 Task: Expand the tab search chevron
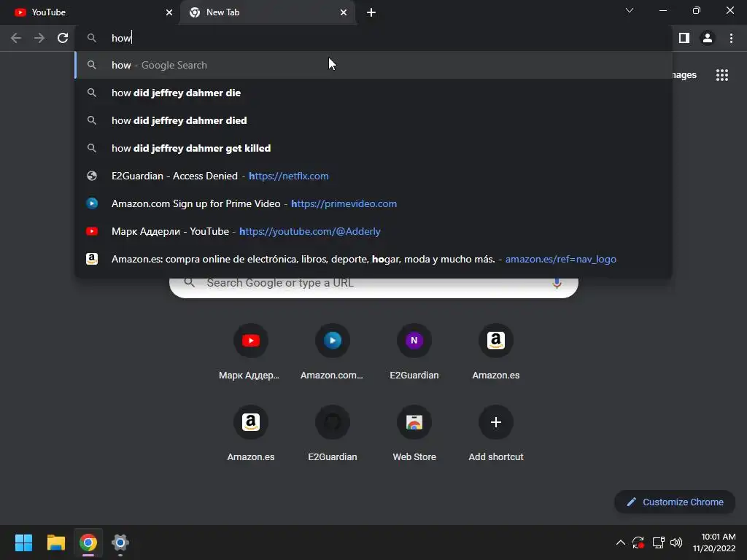(630, 10)
